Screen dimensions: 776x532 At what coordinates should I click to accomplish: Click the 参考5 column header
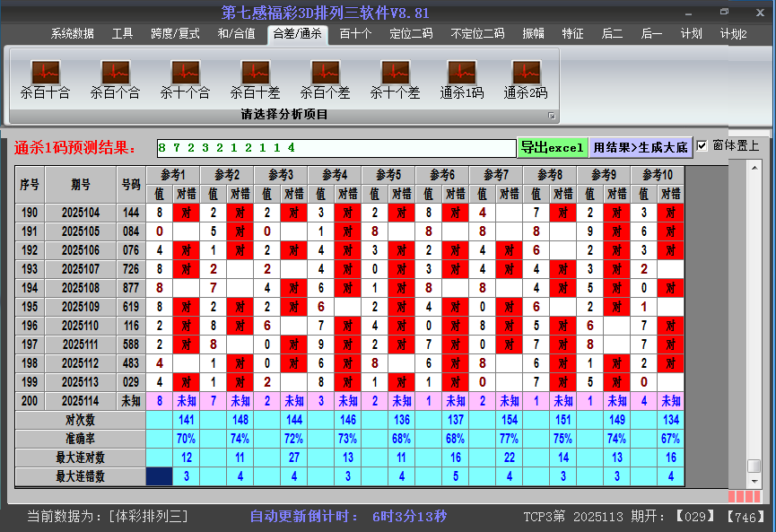pyautogui.click(x=388, y=175)
